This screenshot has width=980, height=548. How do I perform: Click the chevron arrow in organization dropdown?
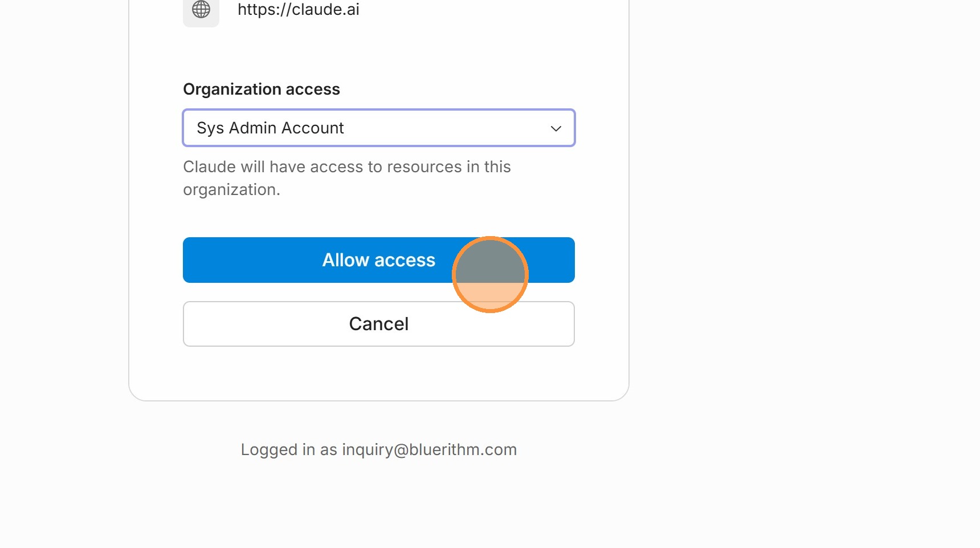(x=556, y=128)
